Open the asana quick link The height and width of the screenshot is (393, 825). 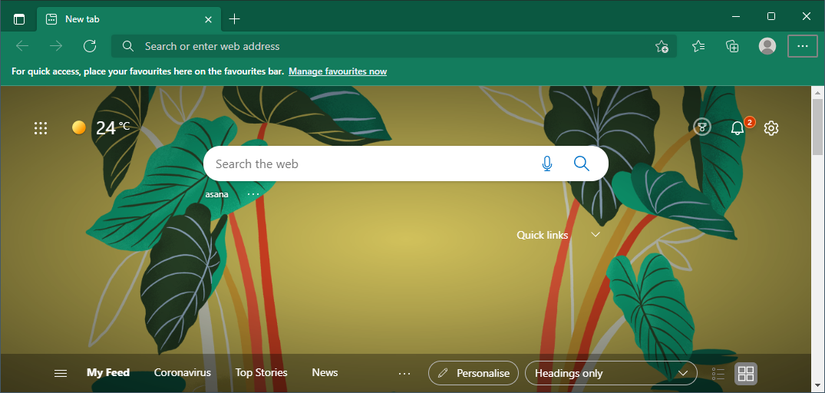217,194
